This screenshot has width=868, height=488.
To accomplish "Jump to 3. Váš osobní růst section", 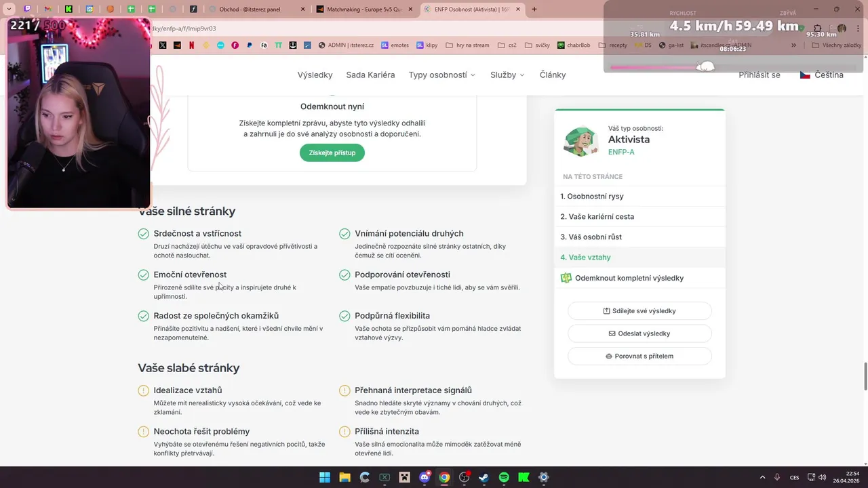I will pos(639,237).
